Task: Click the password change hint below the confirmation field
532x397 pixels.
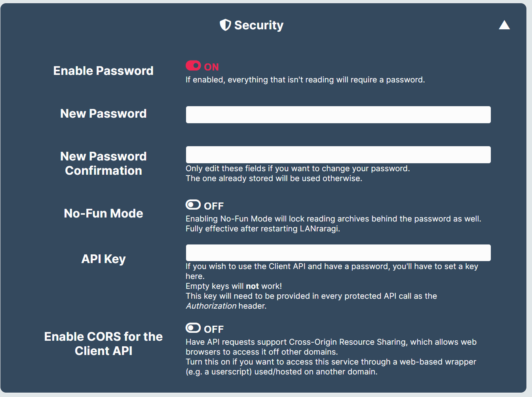Action: pos(298,174)
